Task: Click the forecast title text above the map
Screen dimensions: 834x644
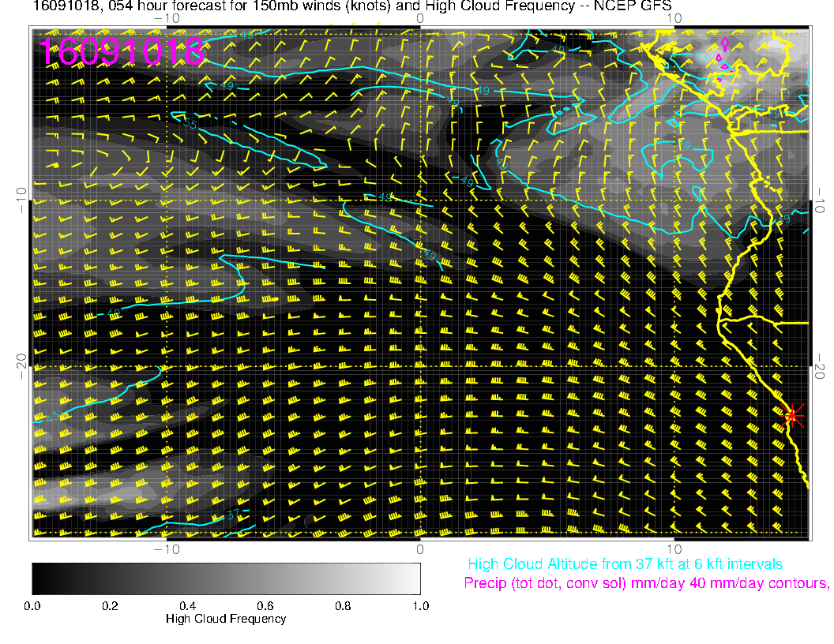Action: [352, 6]
